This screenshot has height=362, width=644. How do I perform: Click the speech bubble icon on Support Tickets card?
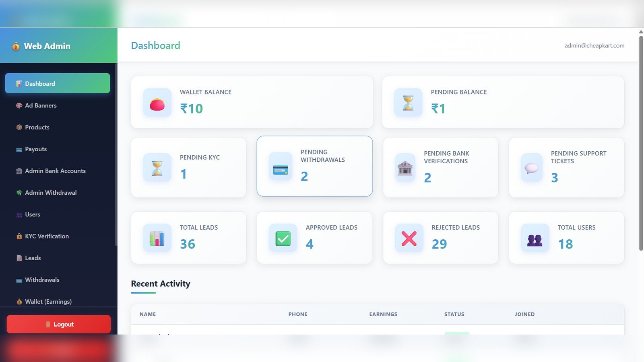click(531, 168)
